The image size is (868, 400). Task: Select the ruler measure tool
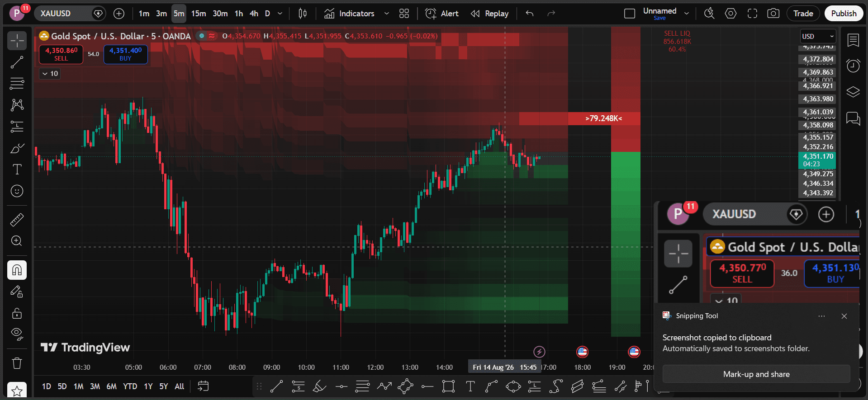tap(17, 220)
